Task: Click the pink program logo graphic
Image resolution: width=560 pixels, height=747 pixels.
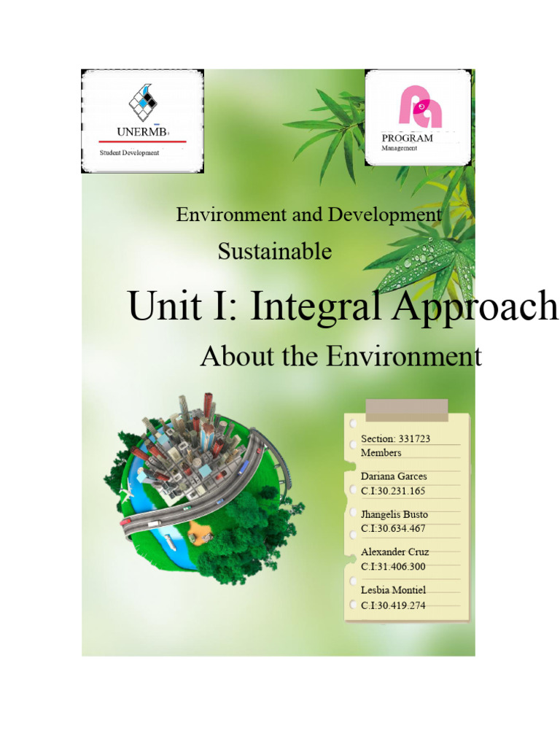Action: (420, 107)
